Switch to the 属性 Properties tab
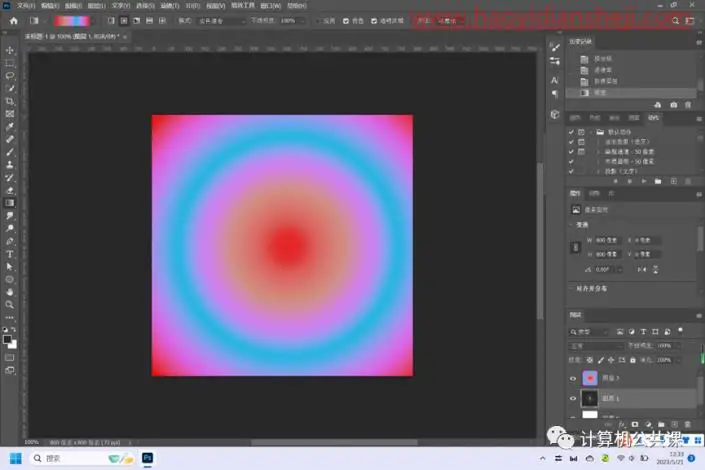 [x=575, y=193]
